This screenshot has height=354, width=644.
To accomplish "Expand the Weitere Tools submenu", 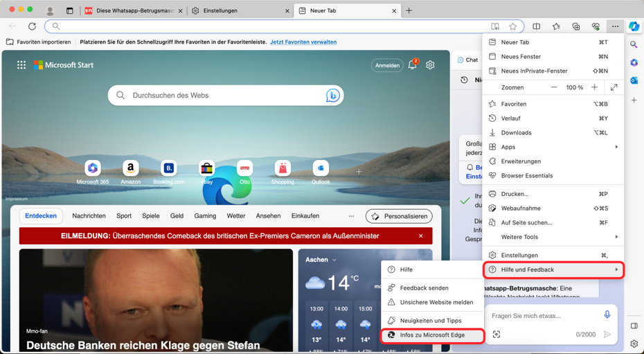I will pyautogui.click(x=553, y=237).
